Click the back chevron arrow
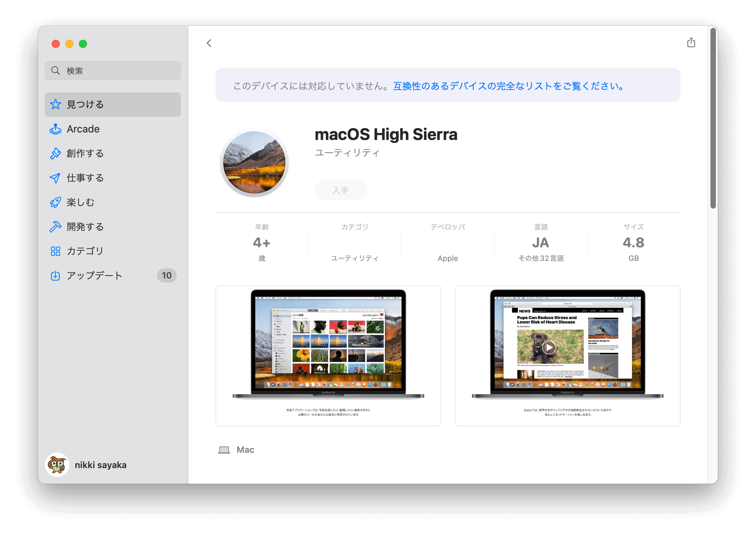 (x=209, y=43)
